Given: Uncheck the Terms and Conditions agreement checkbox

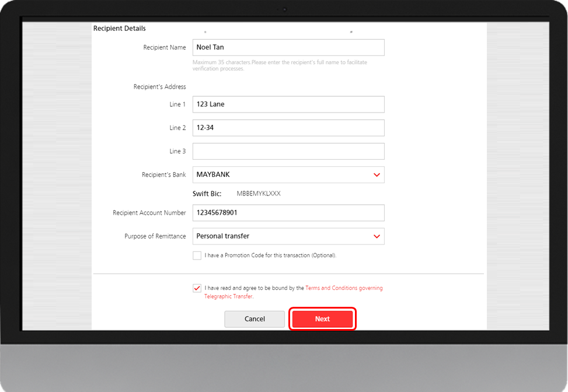Looking at the screenshot, I should 197,288.
